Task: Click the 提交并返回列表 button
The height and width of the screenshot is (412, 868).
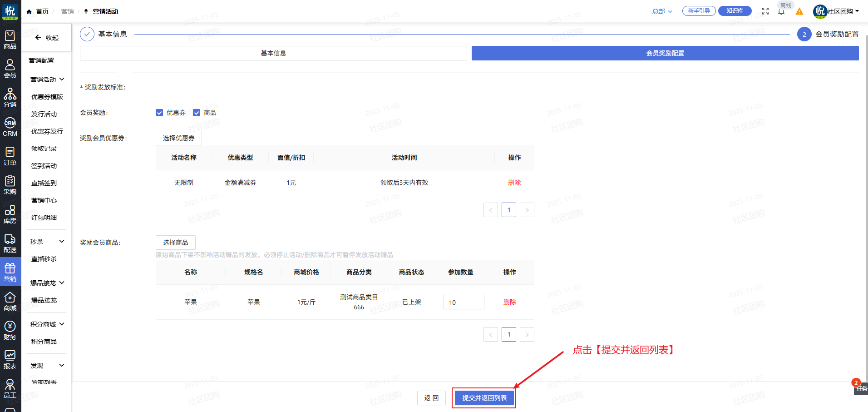Action: [x=484, y=398]
